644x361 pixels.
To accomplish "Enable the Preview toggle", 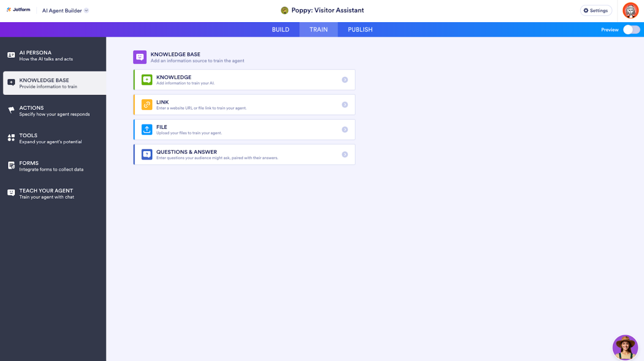I will pyautogui.click(x=631, y=30).
